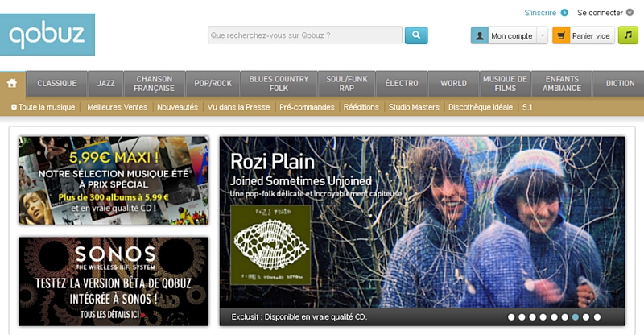Open Vu dans la Presse link
The height and width of the screenshot is (335, 644).
238,107
